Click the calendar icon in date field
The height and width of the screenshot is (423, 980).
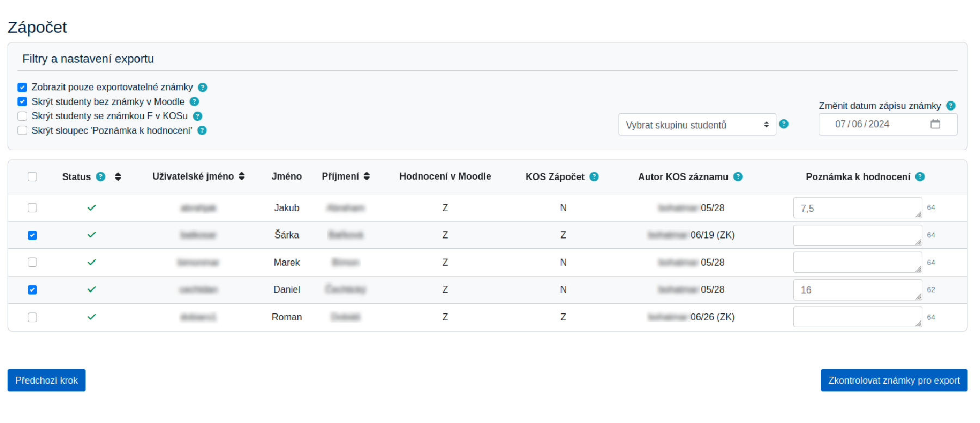935,124
